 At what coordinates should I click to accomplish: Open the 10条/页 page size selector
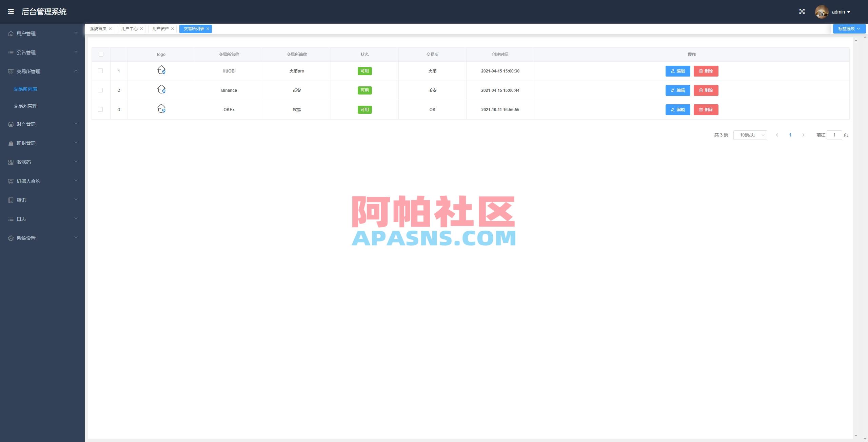pyautogui.click(x=750, y=135)
